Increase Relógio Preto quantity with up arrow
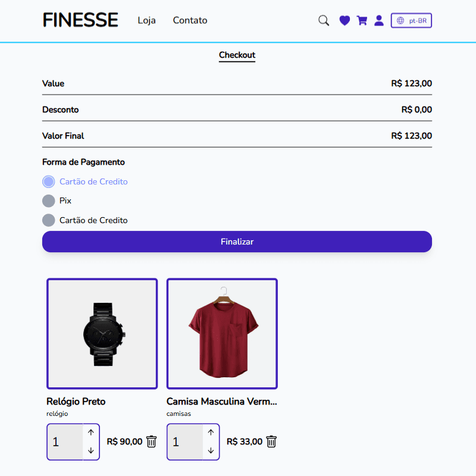 91,433
